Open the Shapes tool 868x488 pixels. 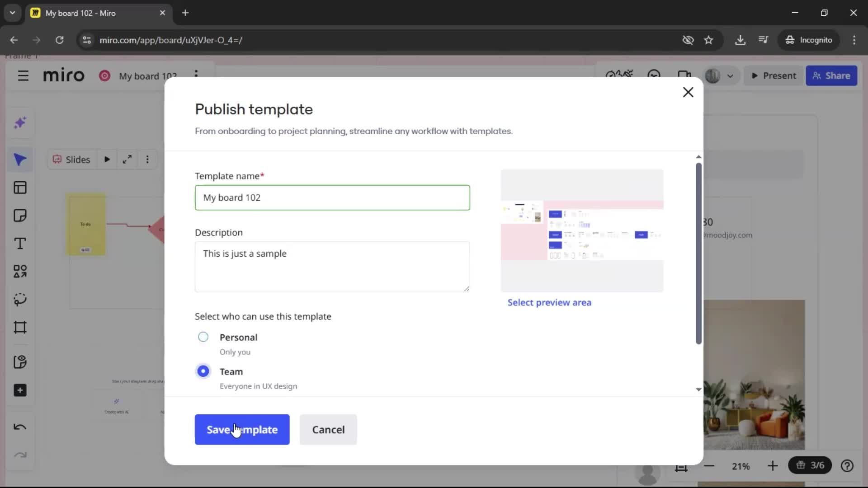click(x=20, y=271)
